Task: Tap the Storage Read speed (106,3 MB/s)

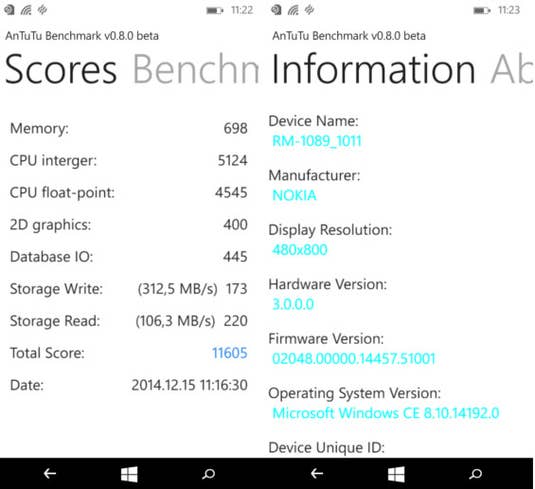Action: click(x=175, y=321)
